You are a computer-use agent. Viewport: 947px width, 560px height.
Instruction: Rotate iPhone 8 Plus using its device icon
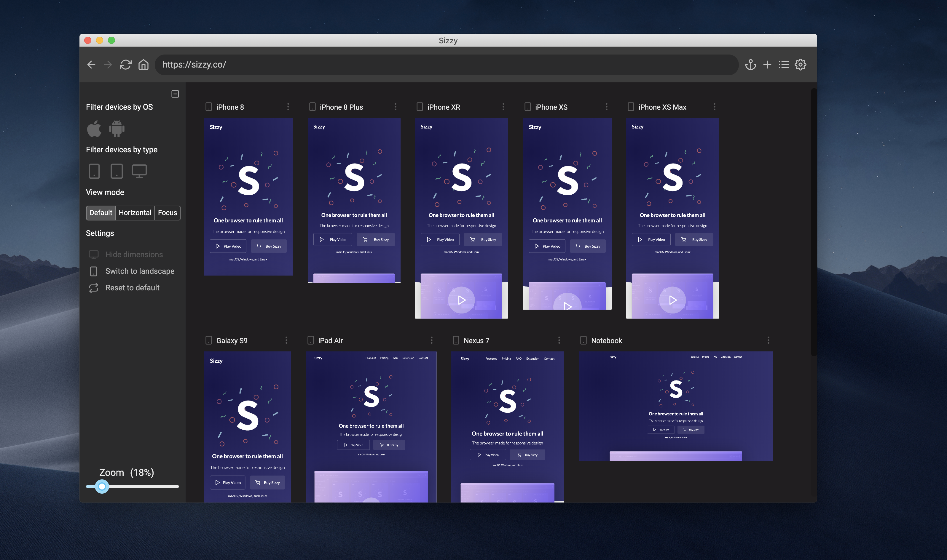click(312, 107)
